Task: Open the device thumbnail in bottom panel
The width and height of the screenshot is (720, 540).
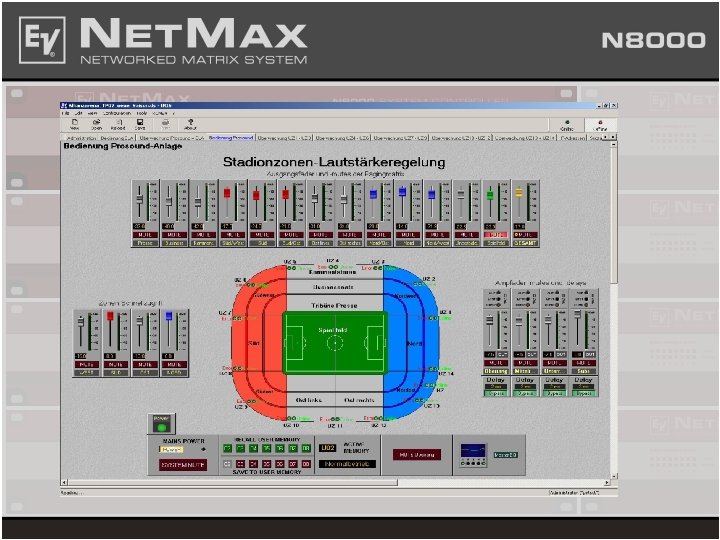Action: 473,455
